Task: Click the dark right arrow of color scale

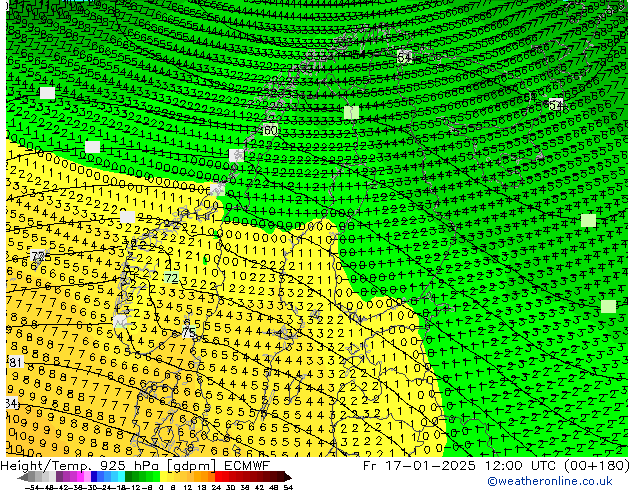Action: 288,477
